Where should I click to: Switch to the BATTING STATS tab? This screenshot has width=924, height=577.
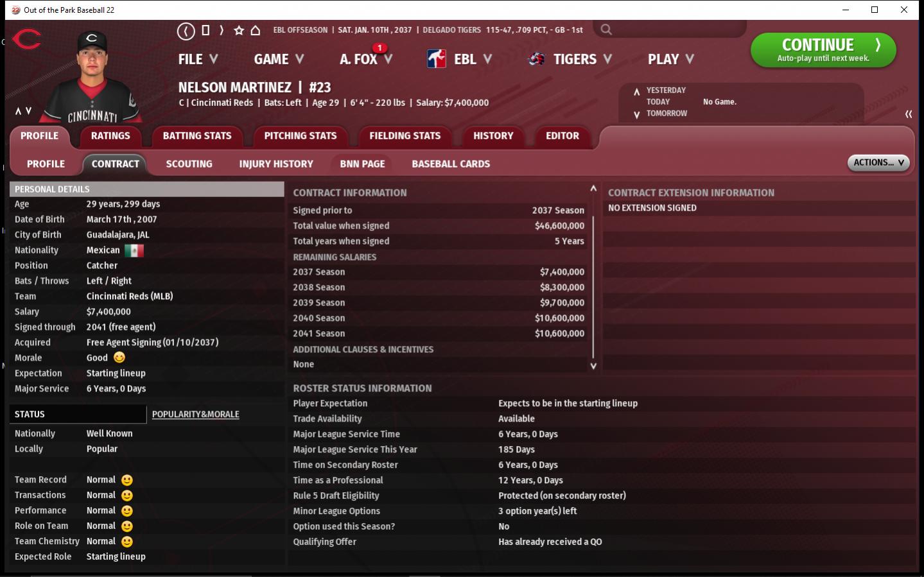[197, 136]
